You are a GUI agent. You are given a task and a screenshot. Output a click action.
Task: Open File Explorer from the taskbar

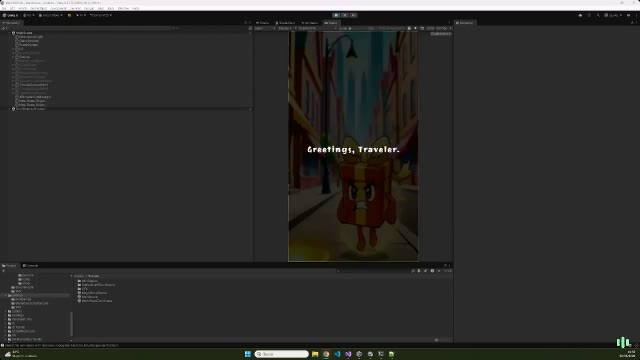[x=315, y=354]
